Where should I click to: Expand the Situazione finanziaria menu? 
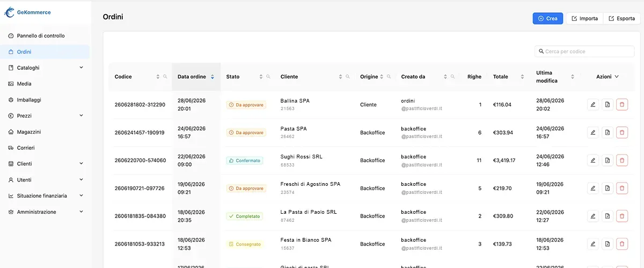[81, 196]
